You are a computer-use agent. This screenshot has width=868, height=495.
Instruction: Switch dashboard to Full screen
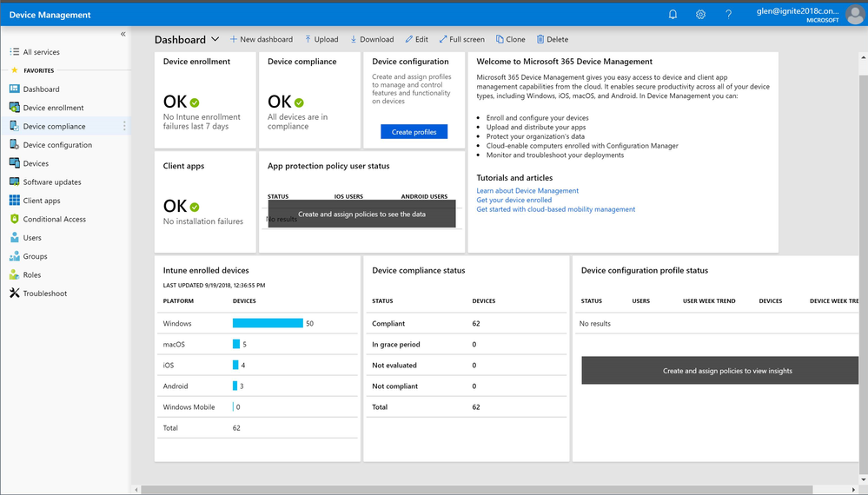(461, 39)
